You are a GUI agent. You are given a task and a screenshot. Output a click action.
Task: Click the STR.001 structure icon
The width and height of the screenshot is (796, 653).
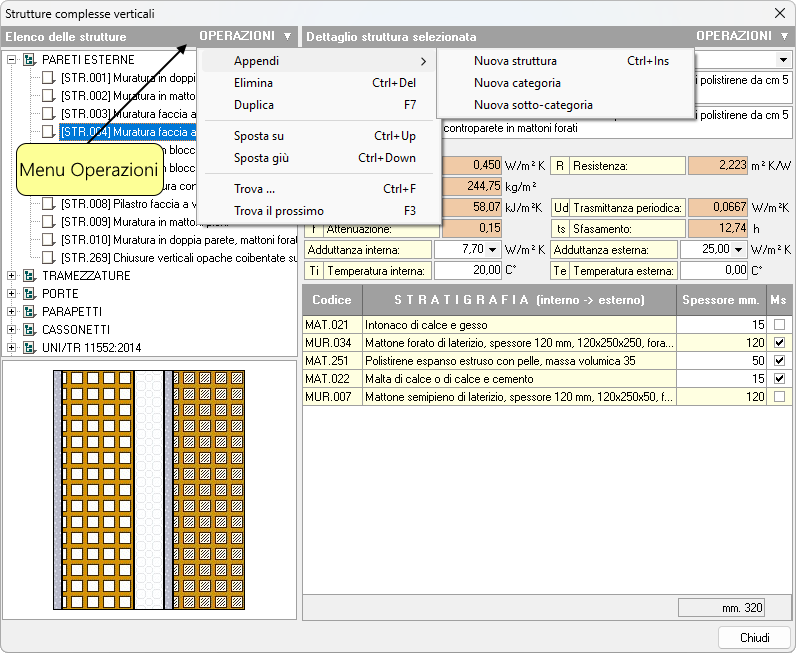pos(49,78)
